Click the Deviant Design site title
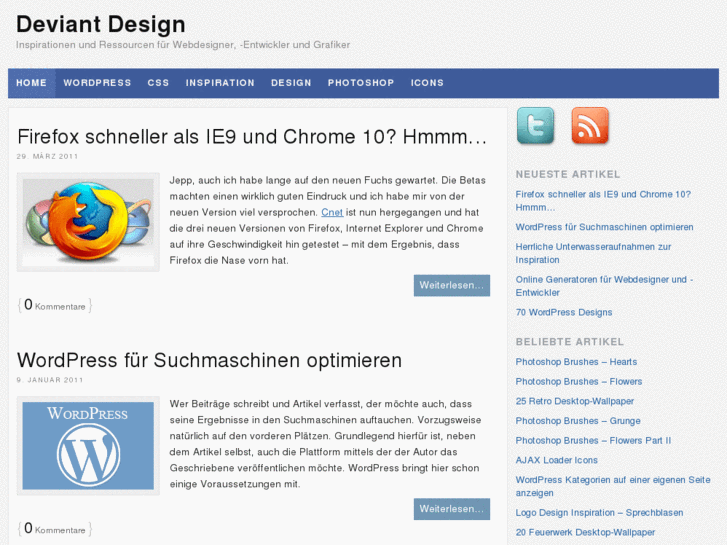727x545 pixels. coord(101,25)
